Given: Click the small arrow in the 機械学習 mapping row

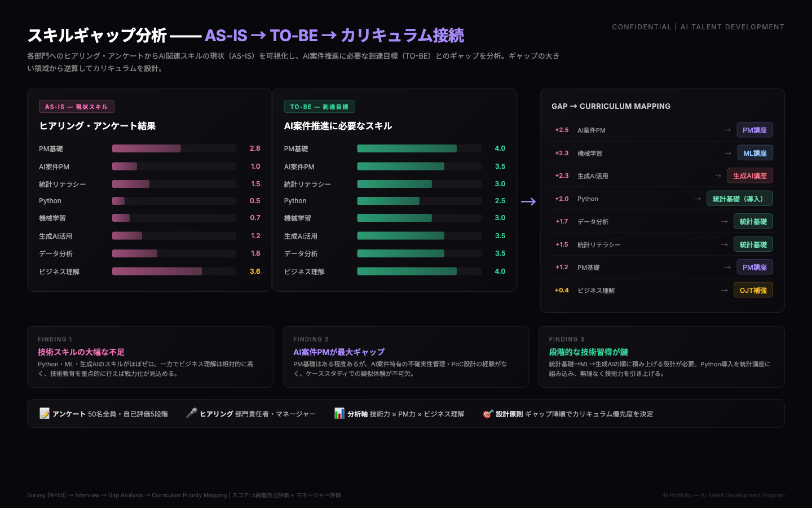Looking at the screenshot, I should click(728, 153).
